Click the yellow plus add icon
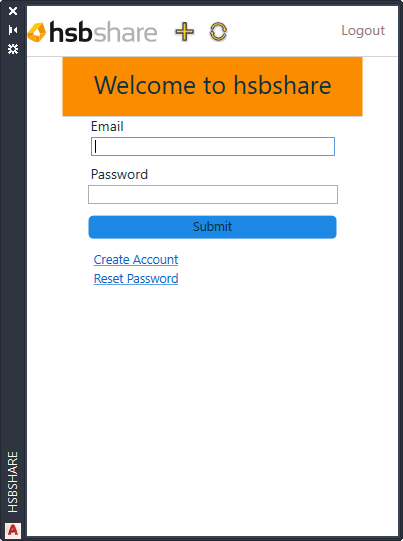Image resolution: width=403 pixels, height=541 pixels. [185, 32]
